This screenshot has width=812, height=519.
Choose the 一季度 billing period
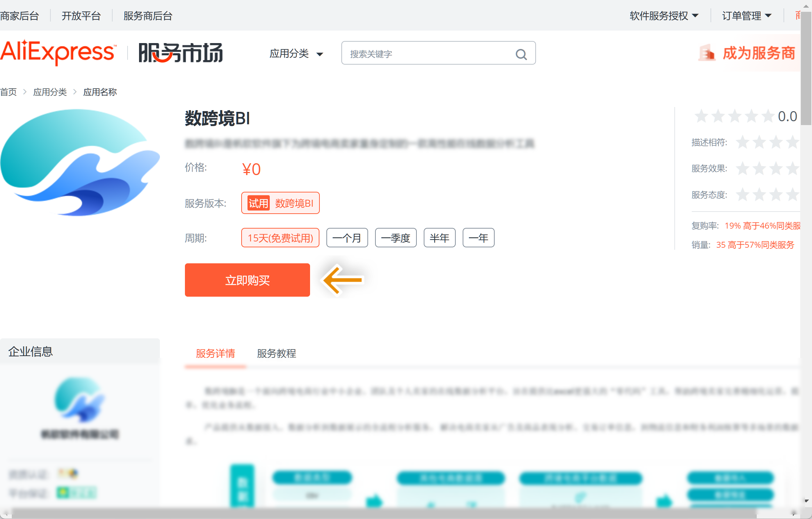click(396, 238)
